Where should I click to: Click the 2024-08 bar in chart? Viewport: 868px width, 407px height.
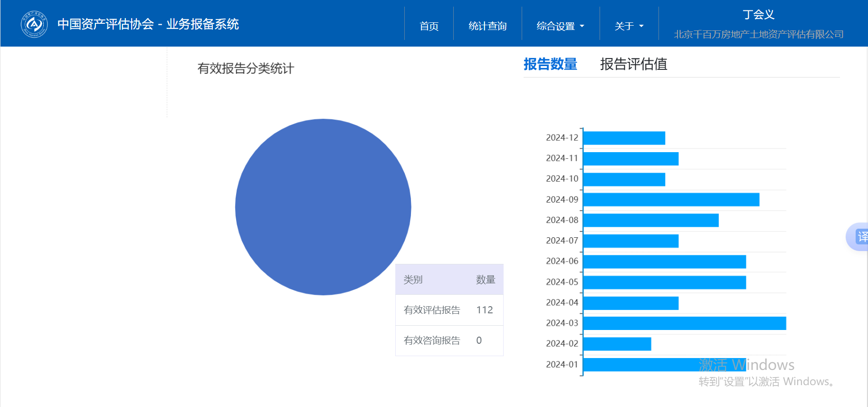pos(650,220)
